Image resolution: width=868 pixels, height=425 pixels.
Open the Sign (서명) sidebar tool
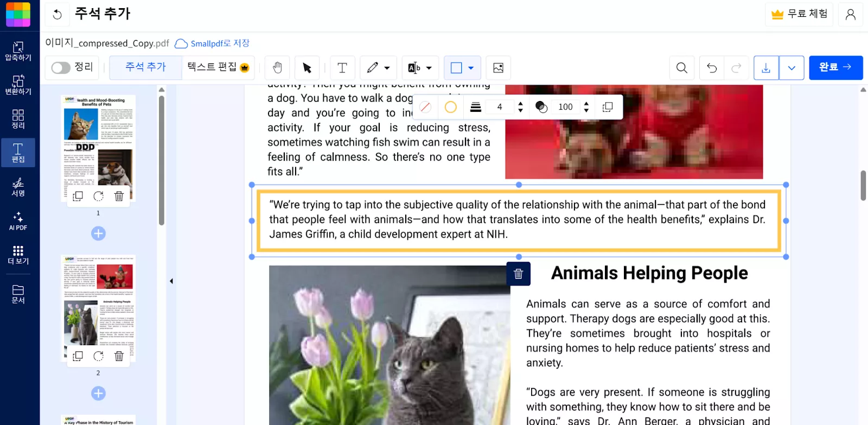(18, 187)
